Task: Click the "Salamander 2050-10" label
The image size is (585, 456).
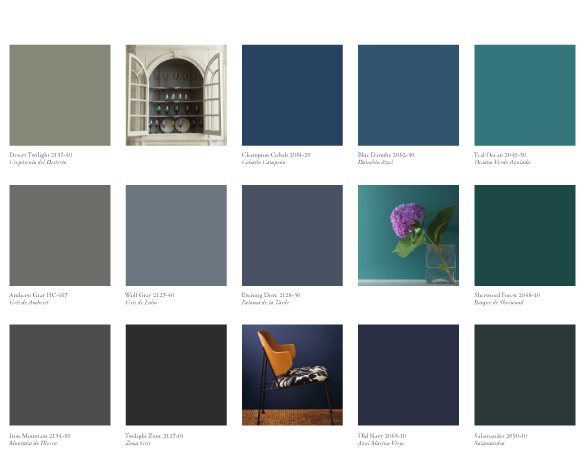Action: pos(501,435)
